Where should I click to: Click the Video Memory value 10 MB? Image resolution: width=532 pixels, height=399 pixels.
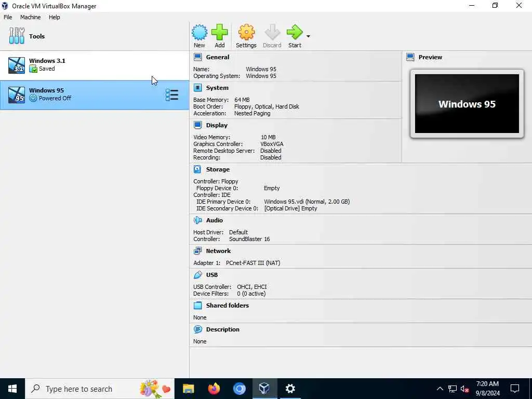tap(268, 137)
